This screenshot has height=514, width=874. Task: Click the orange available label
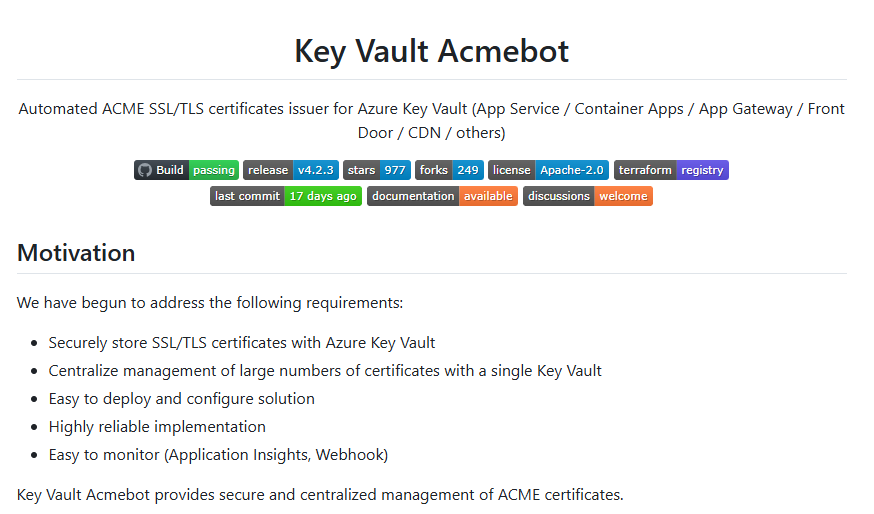(x=488, y=196)
